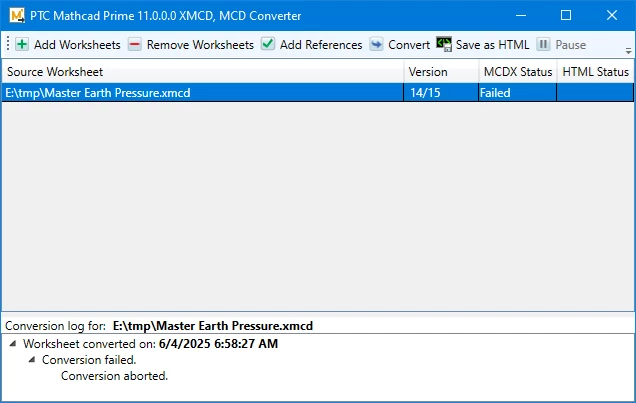Click the Add References label

coord(321,45)
